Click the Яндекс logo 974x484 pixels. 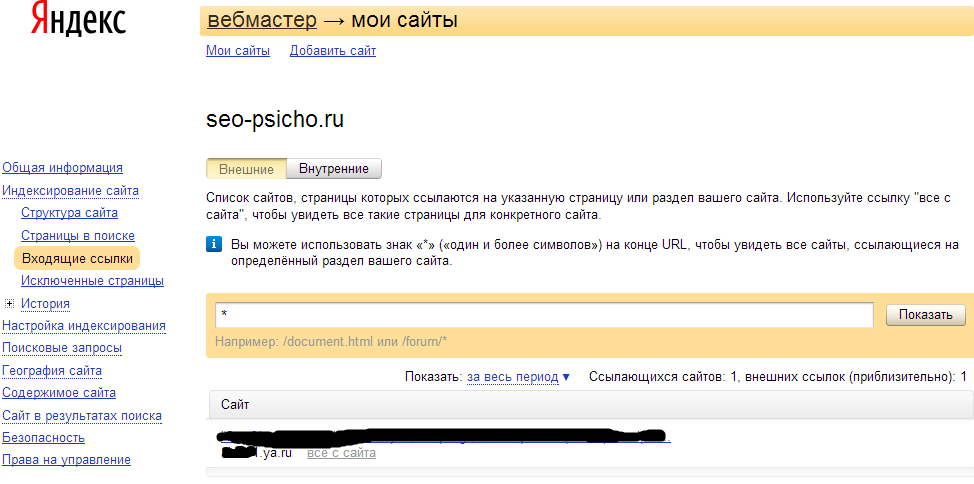point(78,19)
